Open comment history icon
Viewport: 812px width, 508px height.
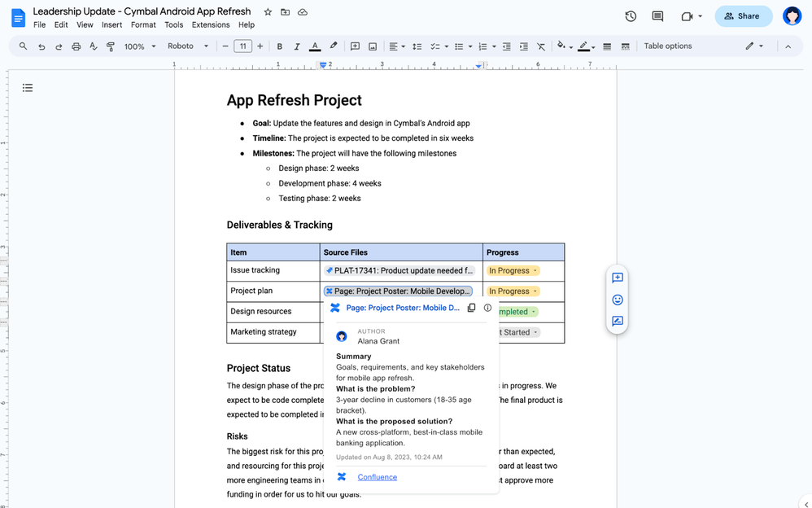pos(657,16)
